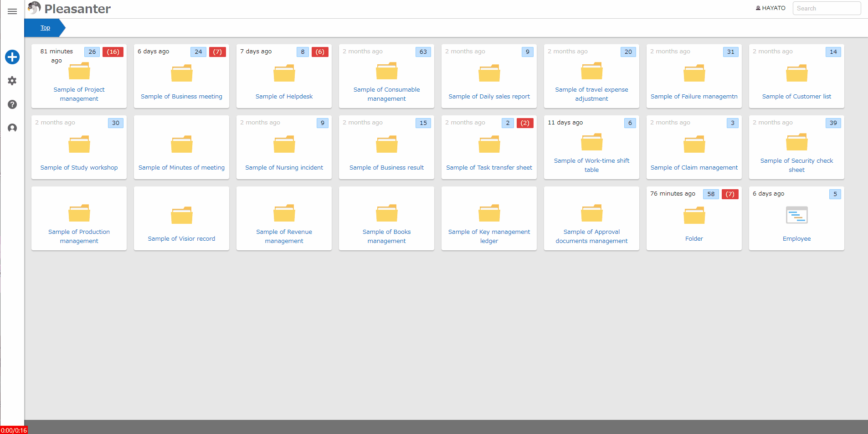Click the Pleasanter logo

[69, 9]
